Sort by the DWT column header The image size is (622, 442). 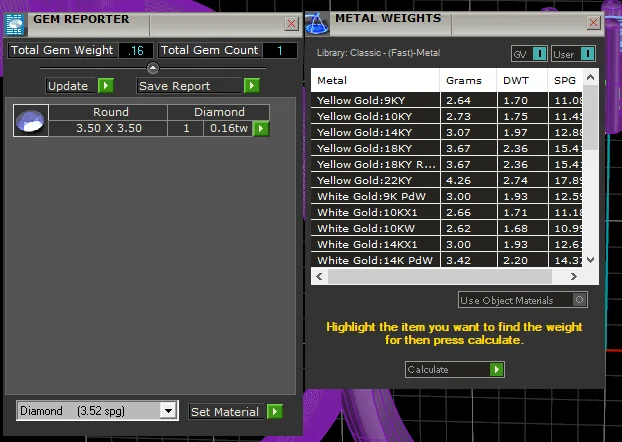522,81
